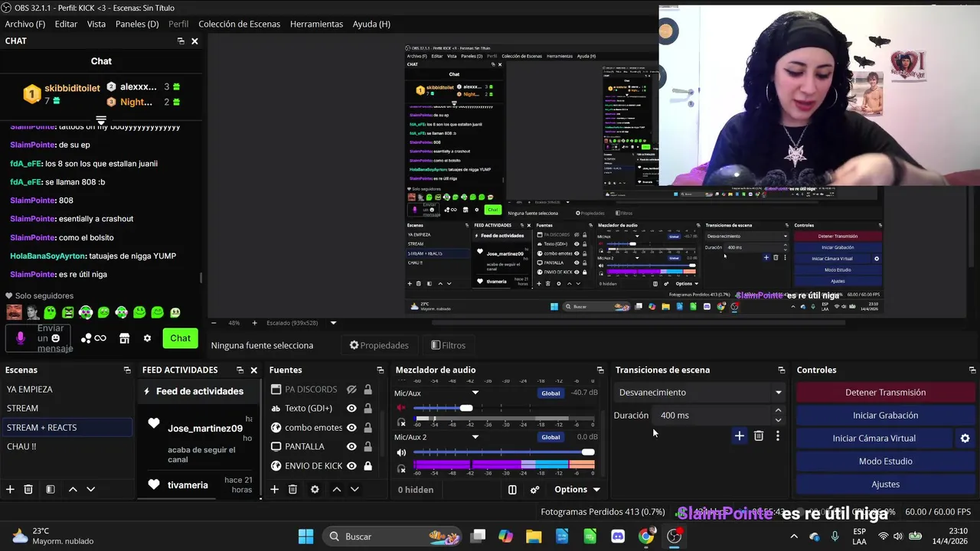Open the Archivo (F) menu
The image size is (980, 551).
25,24
